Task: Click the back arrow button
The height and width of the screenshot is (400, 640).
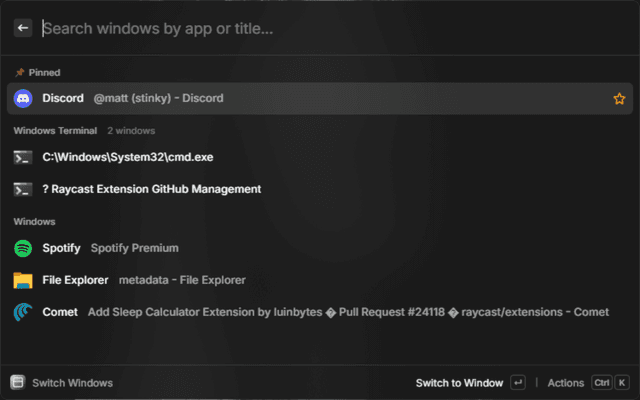Action: (x=23, y=28)
